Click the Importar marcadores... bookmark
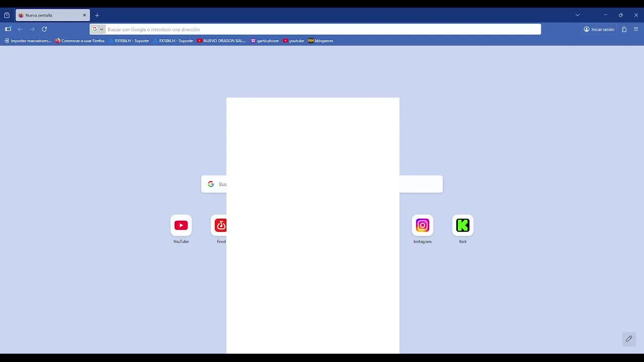Viewport: 644px width, 362px height. click(28, 41)
